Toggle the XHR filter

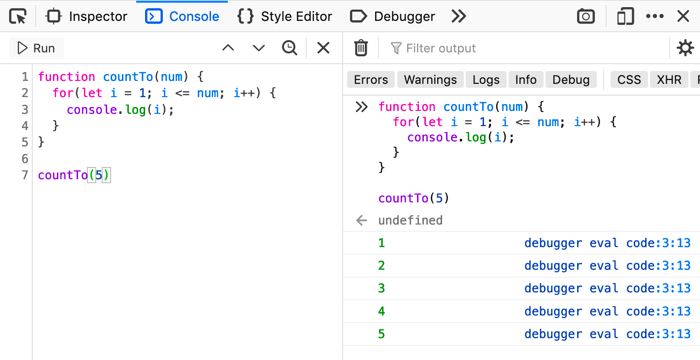click(669, 80)
